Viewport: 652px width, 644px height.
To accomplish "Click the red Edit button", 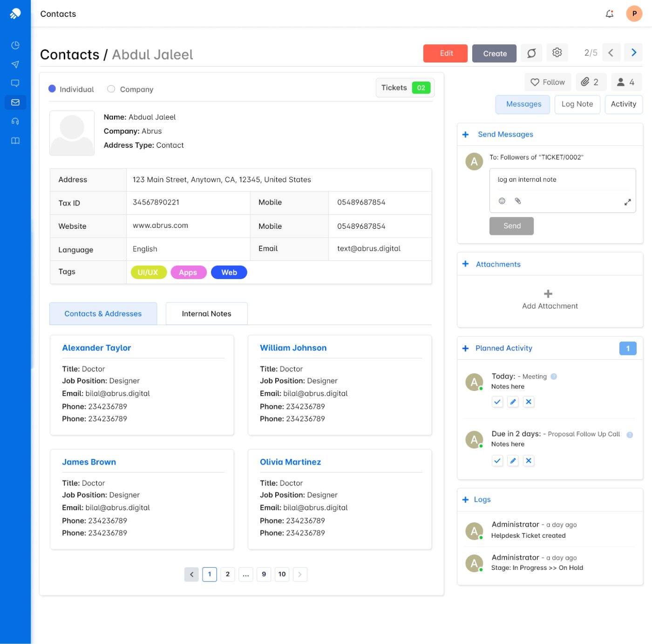I will coord(445,53).
